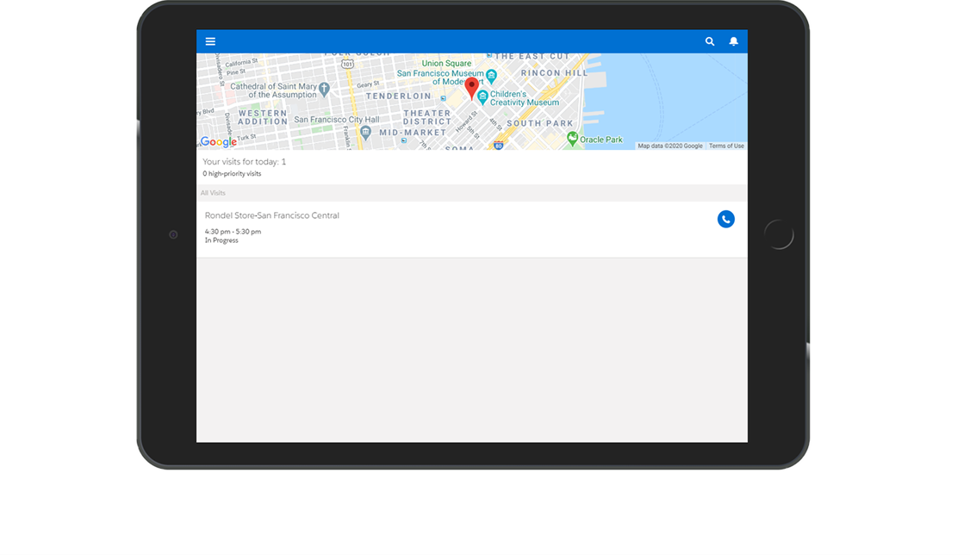Screen dimensions: 970x560
Task: Tap the Oracle Park map marker icon
Action: [x=572, y=140]
